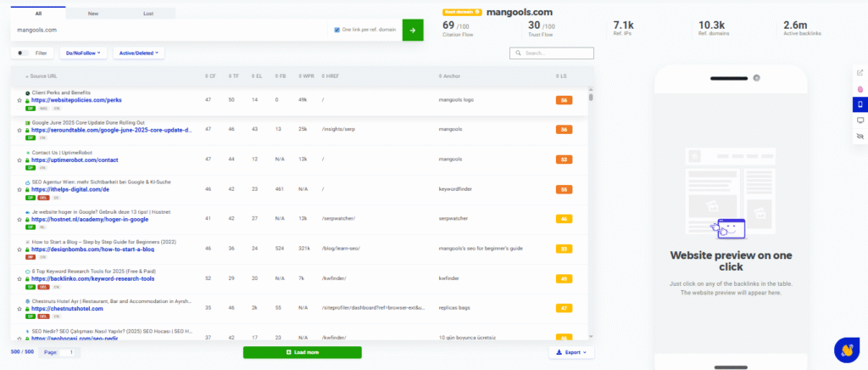The width and height of the screenshot is (868, 370).
Task: Sort by HREF column header
Action: (331, 76)
